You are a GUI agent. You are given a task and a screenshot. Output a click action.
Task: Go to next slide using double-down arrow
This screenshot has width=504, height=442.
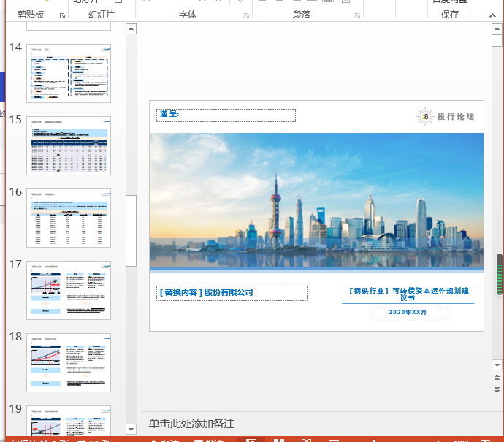(497, 390)
